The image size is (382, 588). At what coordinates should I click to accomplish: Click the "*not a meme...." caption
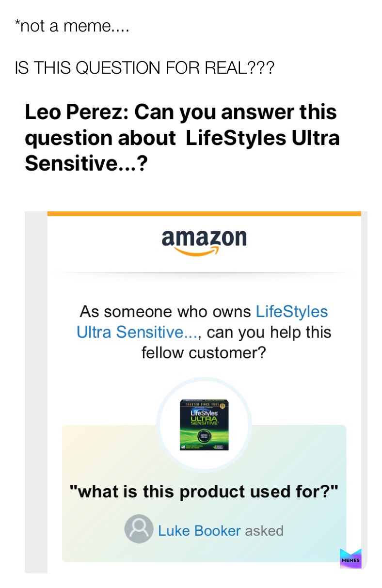[x=72, y=27]
